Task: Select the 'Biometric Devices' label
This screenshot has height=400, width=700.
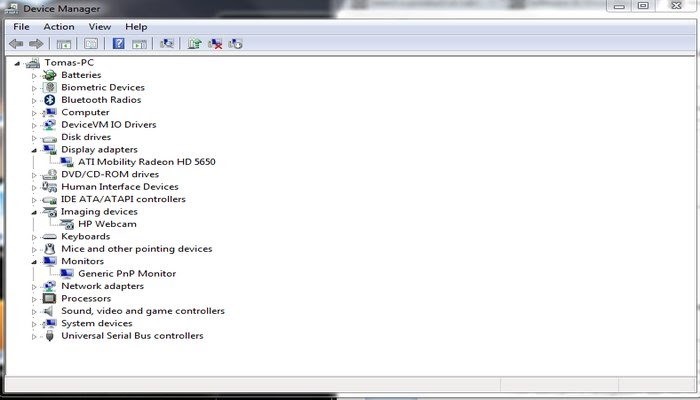Action: click(103, 88)
